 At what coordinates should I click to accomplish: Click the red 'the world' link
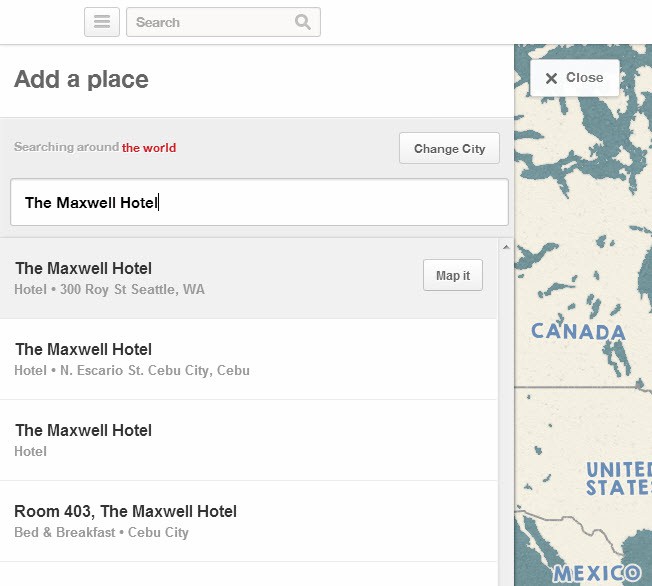coord(149,148)
